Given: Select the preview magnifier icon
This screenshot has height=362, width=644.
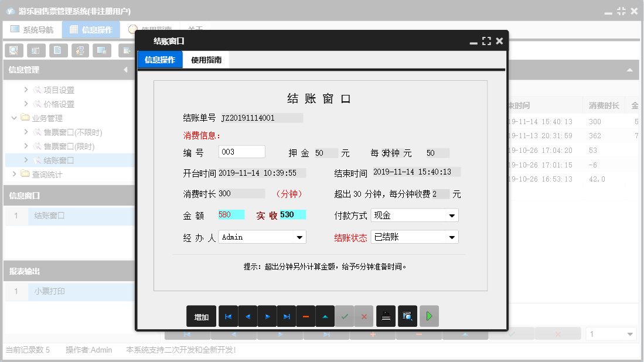Looking at the screenshot, I should (407, 316).
